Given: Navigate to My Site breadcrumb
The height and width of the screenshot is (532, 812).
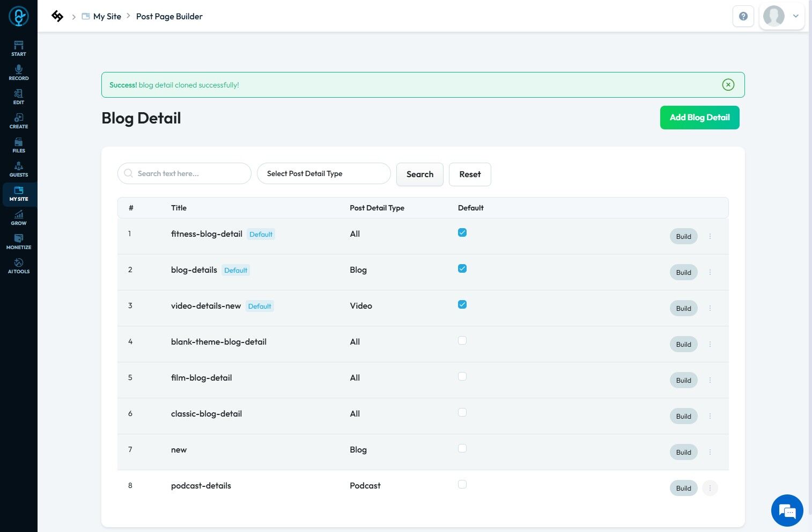Looking at the screenshot, I should coord(107,17).
